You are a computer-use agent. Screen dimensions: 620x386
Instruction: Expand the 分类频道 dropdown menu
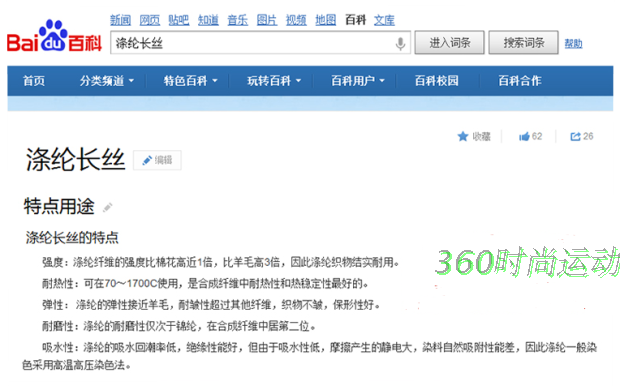point(106,81)
